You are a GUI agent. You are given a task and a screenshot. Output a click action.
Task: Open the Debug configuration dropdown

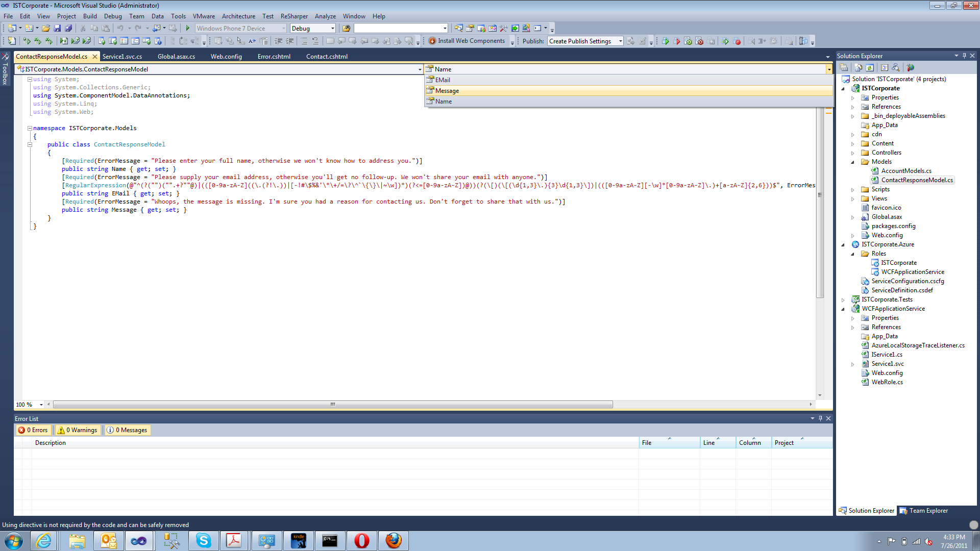(332, 28)
